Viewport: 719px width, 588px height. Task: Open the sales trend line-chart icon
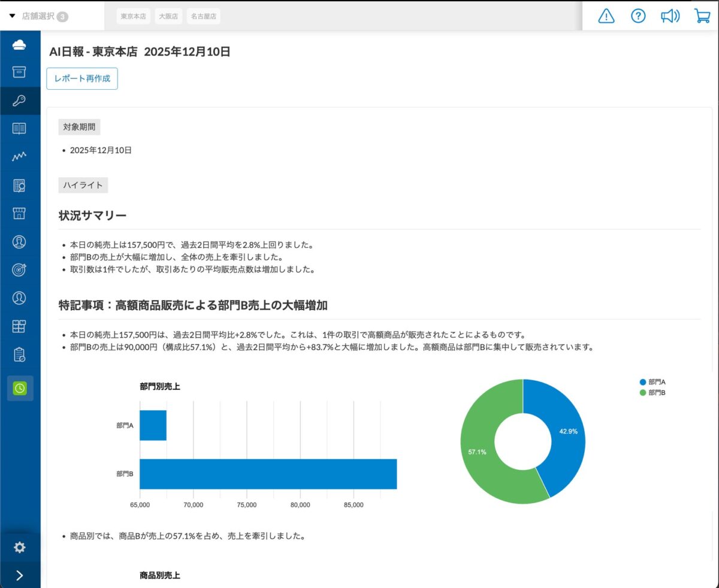tap(20, 156)
